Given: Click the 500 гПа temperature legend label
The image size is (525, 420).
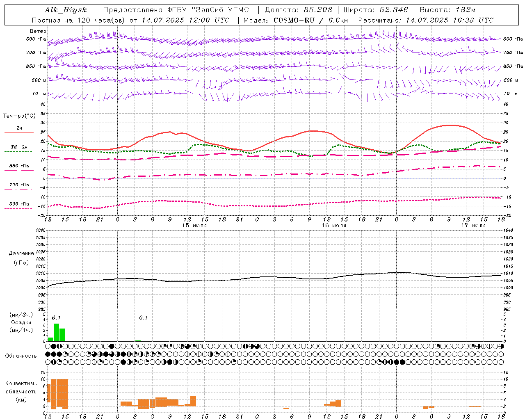Looking at the screenshot, I should [x=19, y=204].
